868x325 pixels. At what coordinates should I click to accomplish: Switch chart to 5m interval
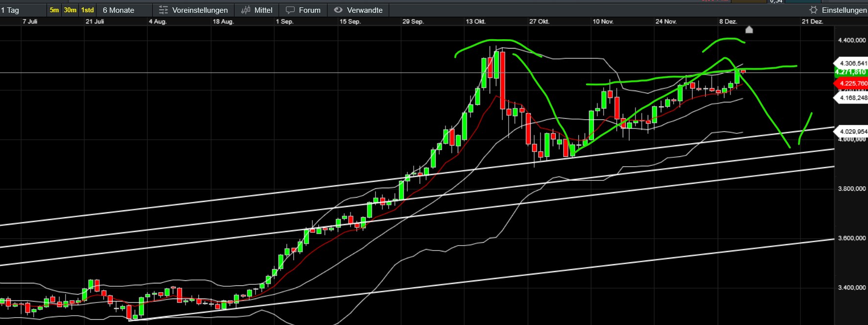click(x=54, y=10)
